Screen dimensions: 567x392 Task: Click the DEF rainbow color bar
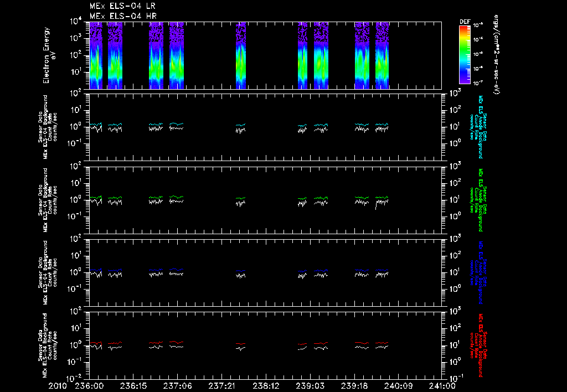[465, 54]
